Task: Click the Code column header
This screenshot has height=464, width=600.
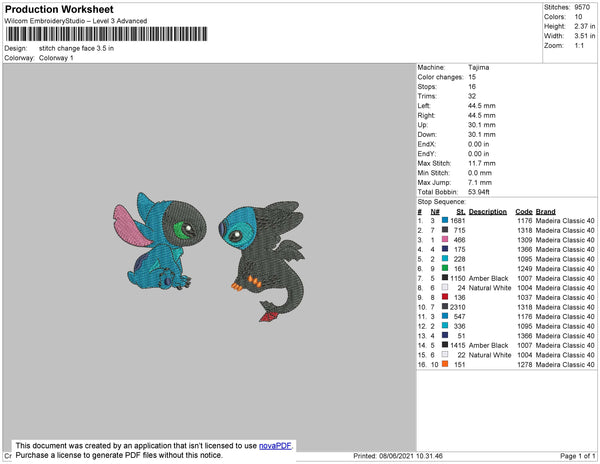Action: click(524, 212)
